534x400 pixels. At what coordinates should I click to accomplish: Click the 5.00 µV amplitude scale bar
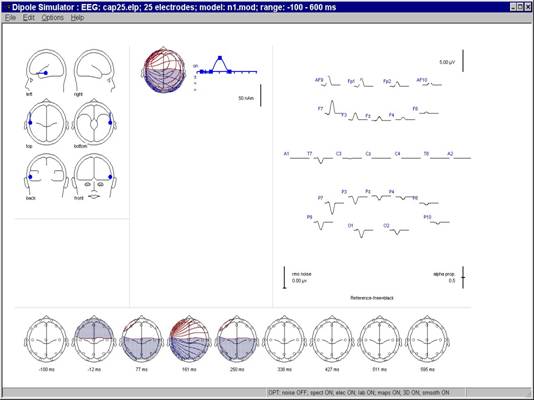coord(463,61)
